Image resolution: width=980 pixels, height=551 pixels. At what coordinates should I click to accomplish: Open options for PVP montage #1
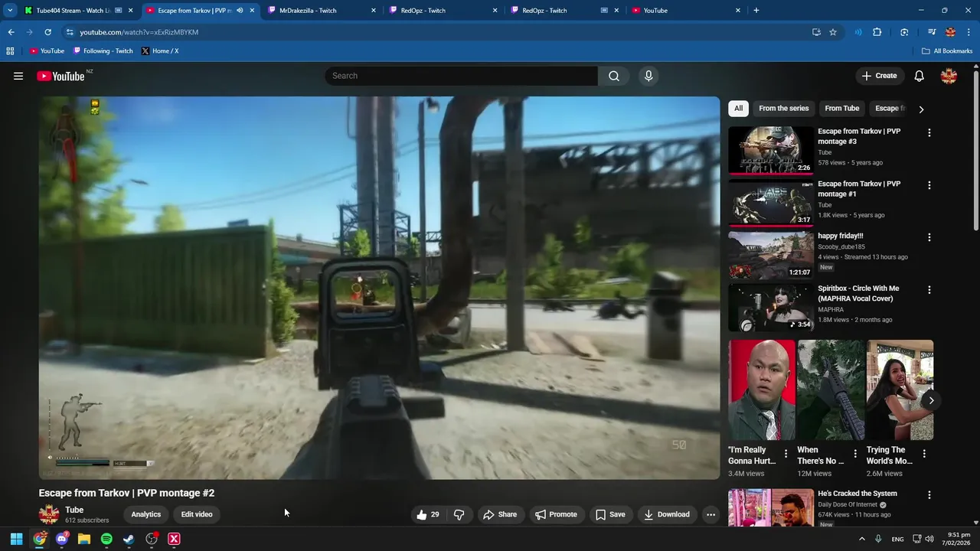pos(929,185)
